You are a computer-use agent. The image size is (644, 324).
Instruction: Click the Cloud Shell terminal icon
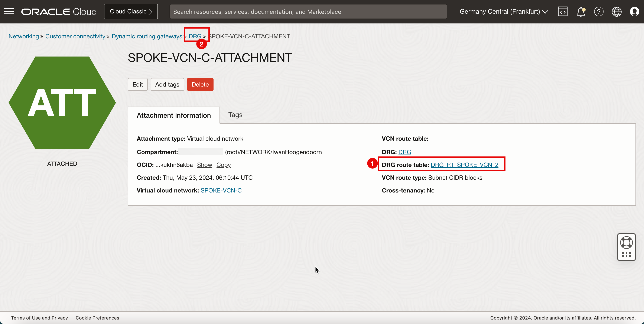click(x=562, y=11)
